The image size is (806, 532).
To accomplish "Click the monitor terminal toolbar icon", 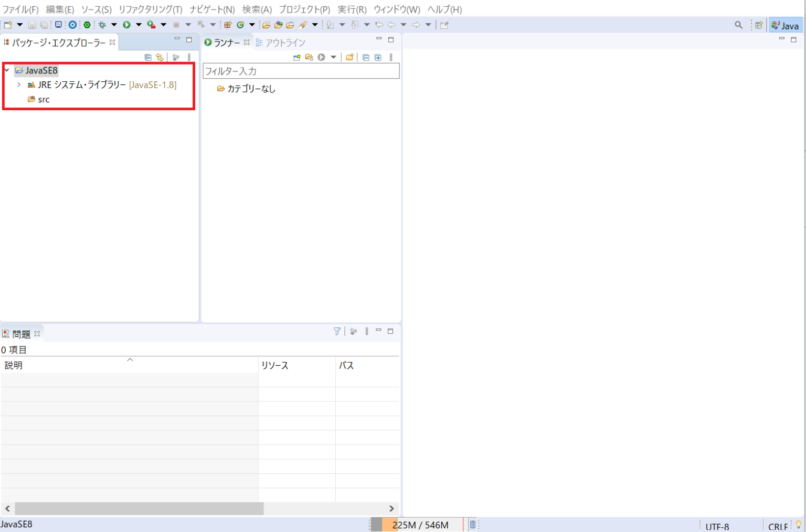I will [58, 25].
